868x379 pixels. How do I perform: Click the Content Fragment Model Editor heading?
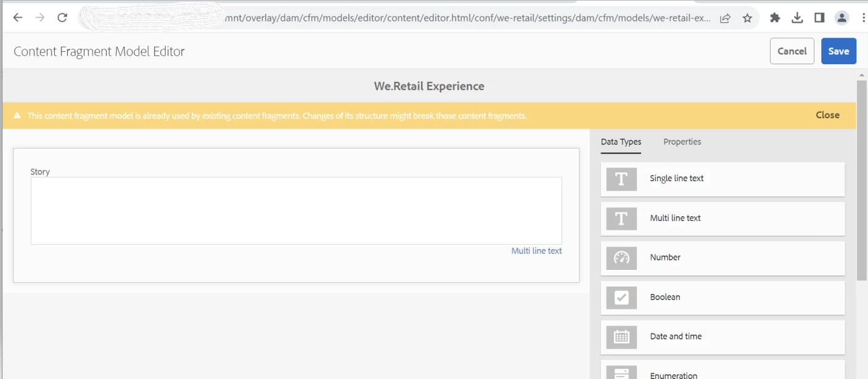click(99, 51)
